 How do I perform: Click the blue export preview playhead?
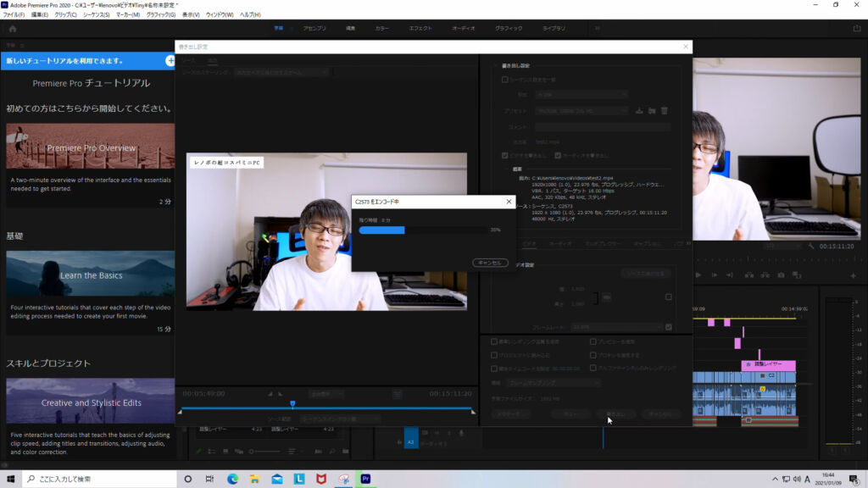[292, 404]
